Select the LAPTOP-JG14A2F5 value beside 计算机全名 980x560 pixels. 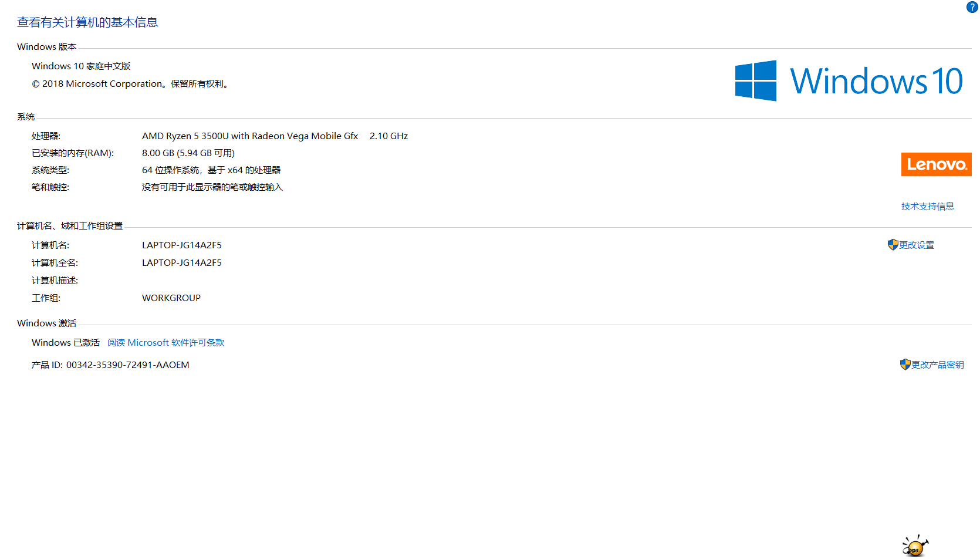coord(182,262)
